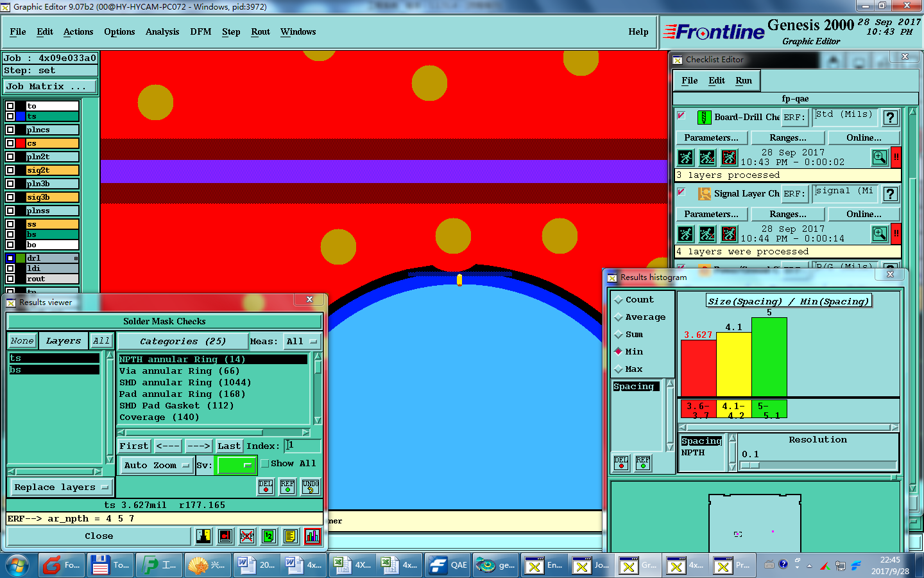Click second run icon for Signal Layer Checks

[x=708, y=234]
